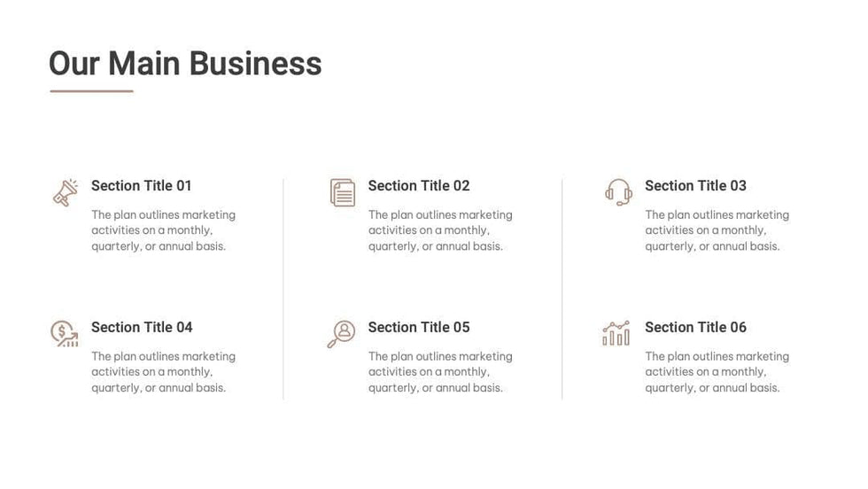
Task: Select the 'Section Title 05' heading text
Action: [419, 328]
